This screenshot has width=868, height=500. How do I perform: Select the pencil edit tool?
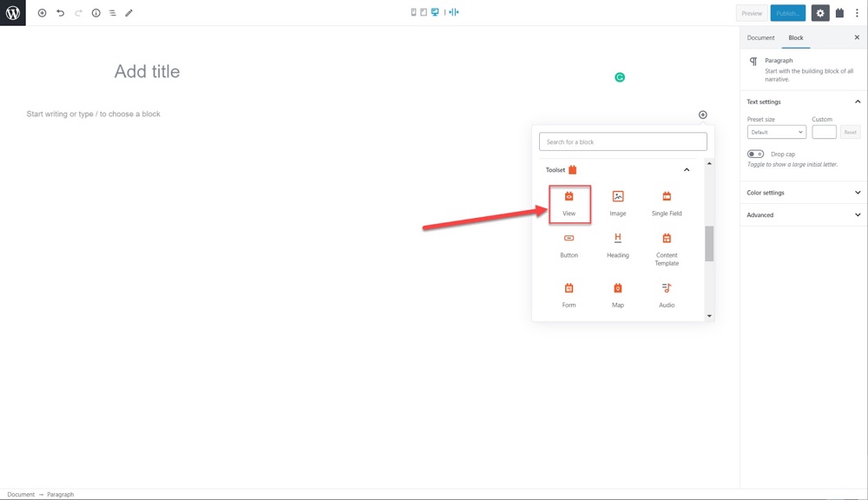129,13
